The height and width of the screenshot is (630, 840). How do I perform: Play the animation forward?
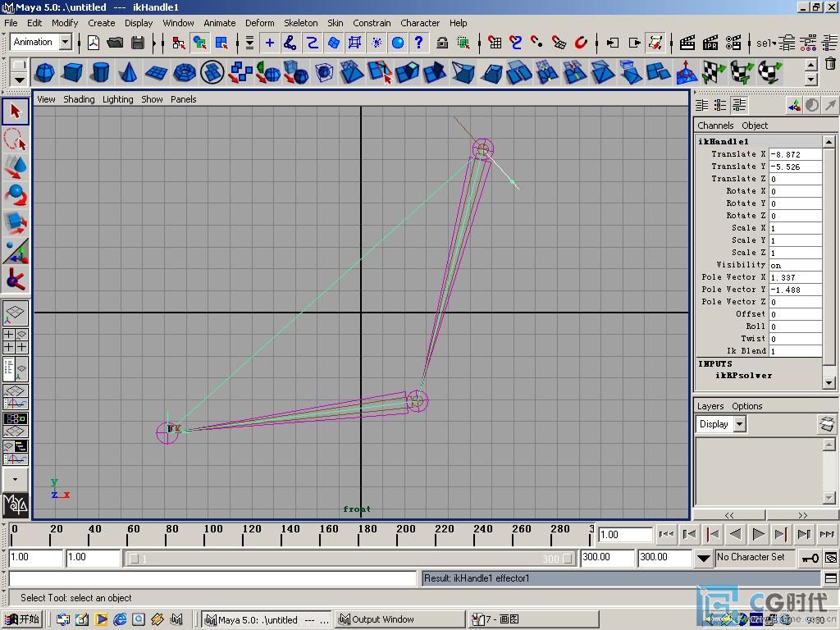(758, 534)
